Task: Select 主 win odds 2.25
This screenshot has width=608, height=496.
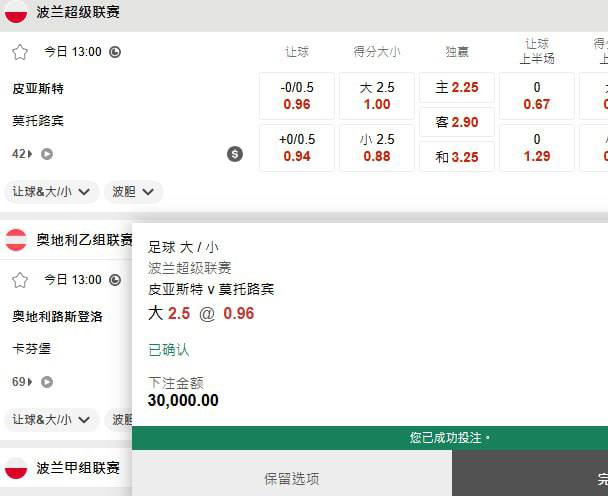Action: (x=457, y=88)
